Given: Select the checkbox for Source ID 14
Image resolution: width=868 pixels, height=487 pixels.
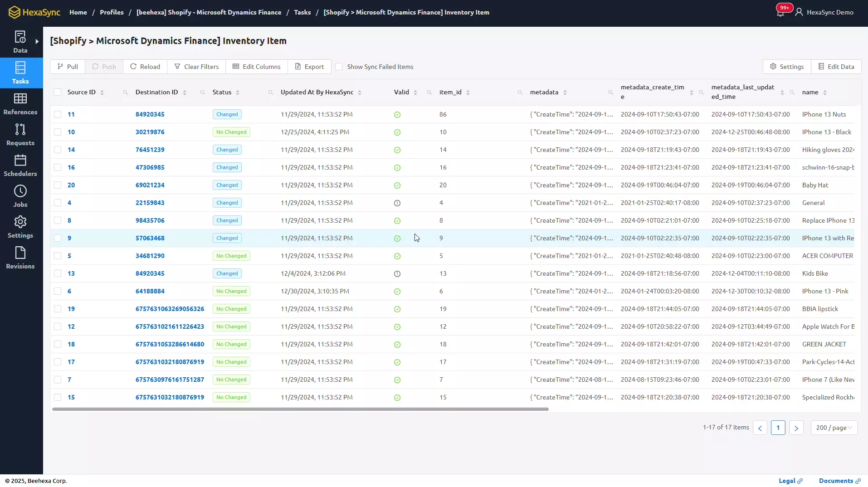Looking at the screenshot, I should click(x=58, y=150).
